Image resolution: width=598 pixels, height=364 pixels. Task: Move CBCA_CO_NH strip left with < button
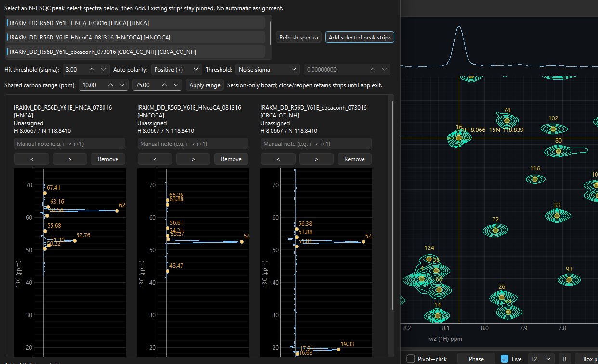point(278,159)
